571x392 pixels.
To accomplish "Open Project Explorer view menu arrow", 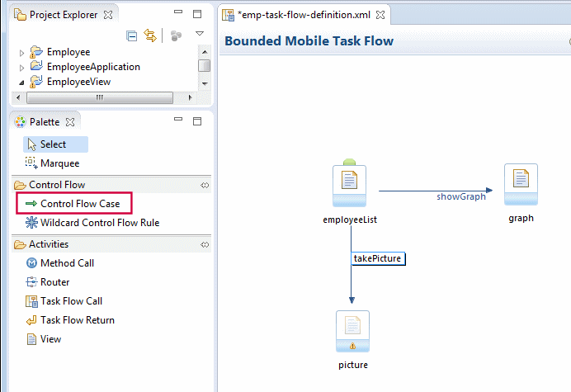I will [x=200, y=34].
